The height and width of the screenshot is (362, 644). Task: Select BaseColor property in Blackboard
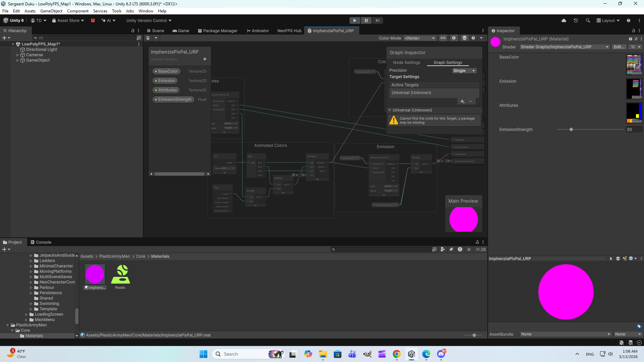pos(166,71)
